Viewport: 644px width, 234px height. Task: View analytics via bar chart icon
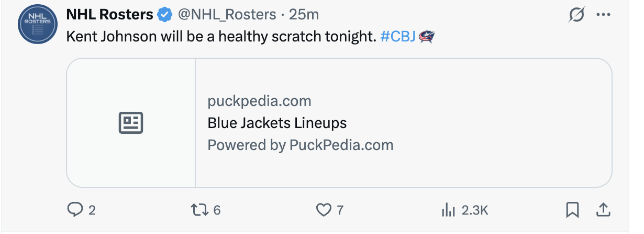pos(448,210)
